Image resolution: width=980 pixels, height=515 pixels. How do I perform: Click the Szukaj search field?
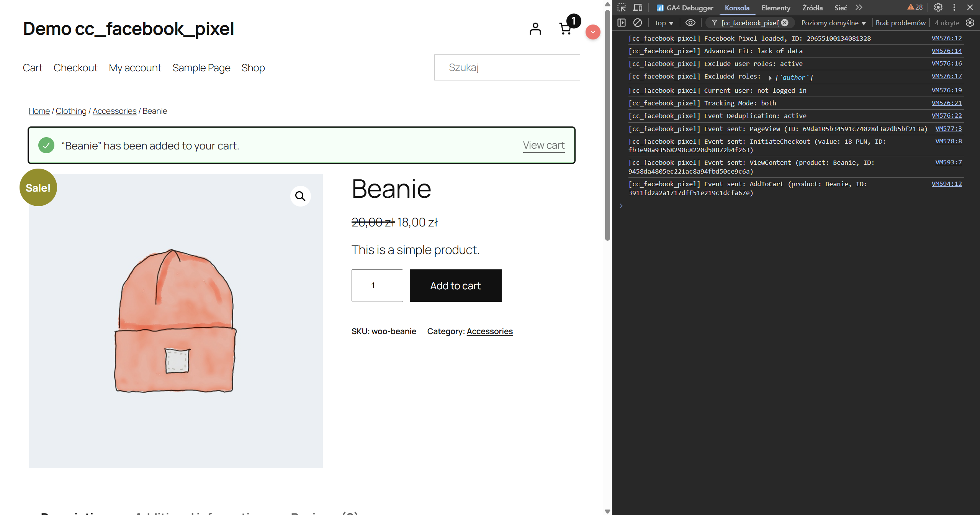(507, 67)
